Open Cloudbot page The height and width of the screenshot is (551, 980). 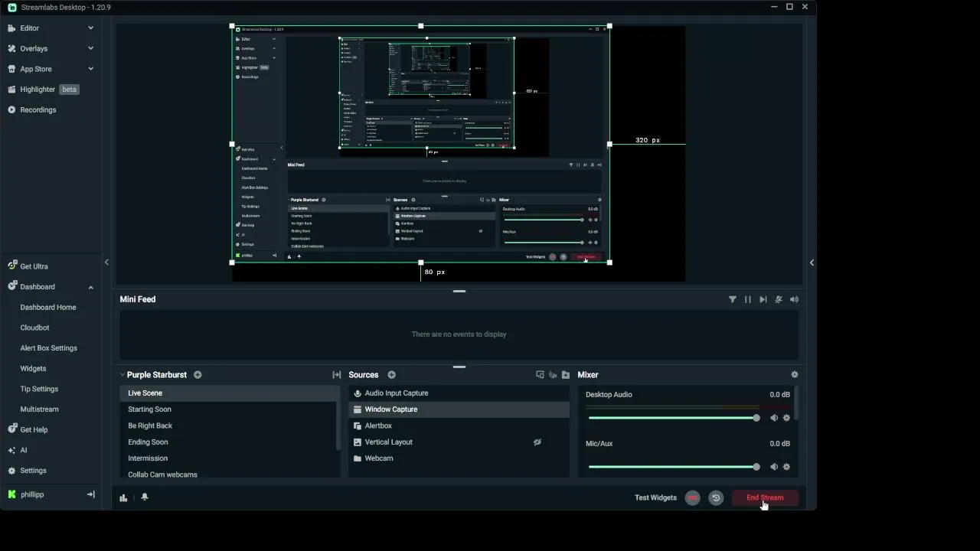(x=34, y=328)
